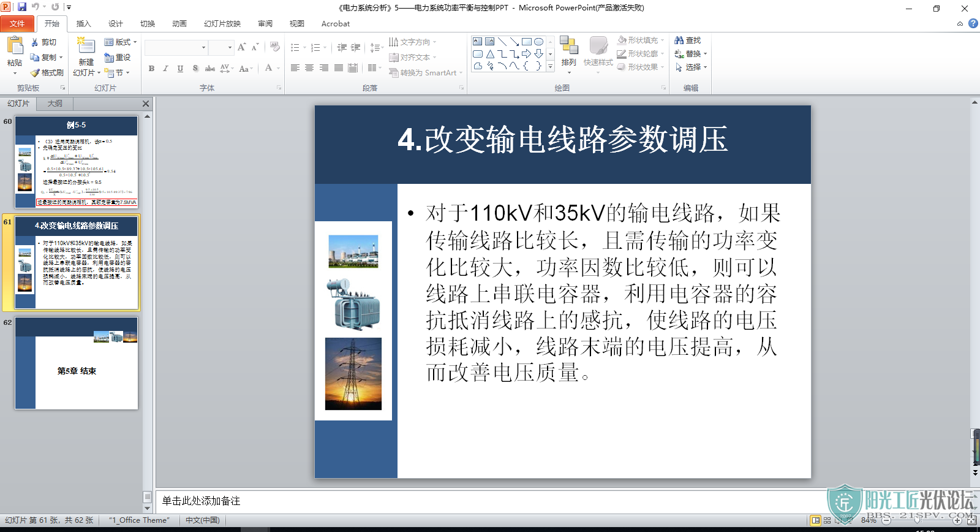Screen dimensions: 980x532
Task: Open the Section (节) dropdown
Action: pos(117,72)
